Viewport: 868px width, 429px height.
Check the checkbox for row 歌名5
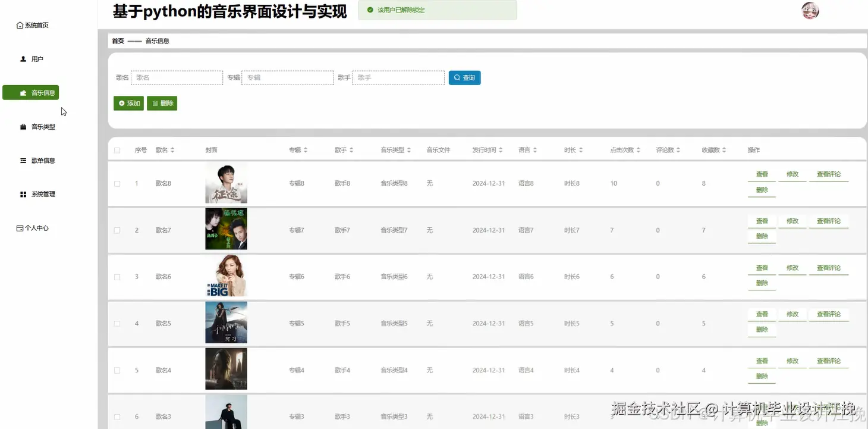click(117, 324)
